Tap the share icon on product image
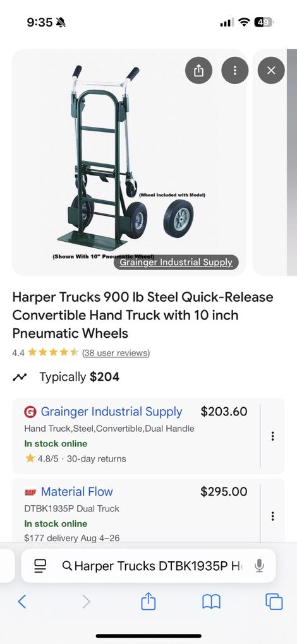Viewport: 297px width, 644px height. click(x=198, y=71)
